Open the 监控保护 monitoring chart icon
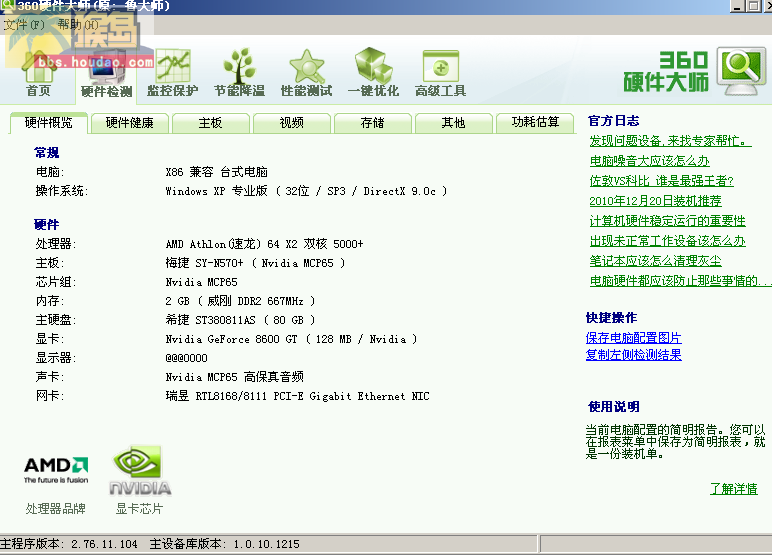This screenshot has width=772, height=555. pyautogui.click(x=173, y=74)
